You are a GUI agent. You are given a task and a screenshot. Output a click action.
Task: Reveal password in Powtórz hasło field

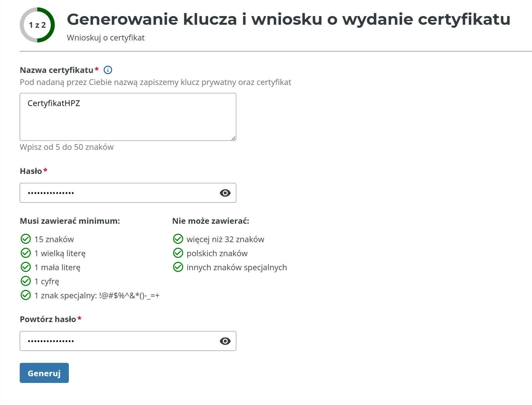pyautogui.click(x=225, y=341)
